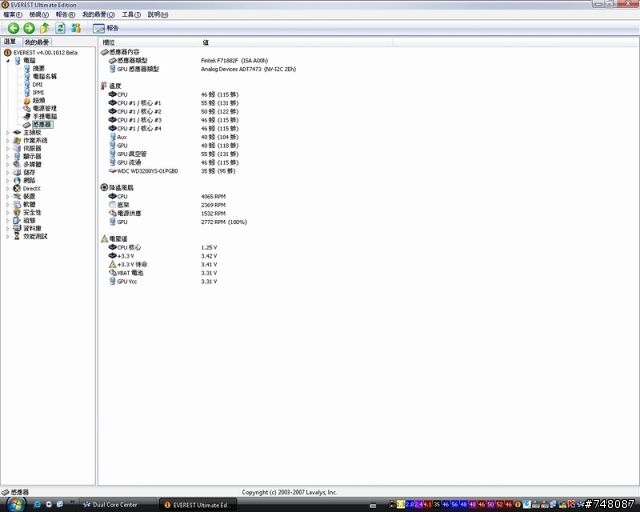Viewport: 640px width, 512px height.
Task: Click the Power Management (電源管理) icon
Action: click(27, 109)
